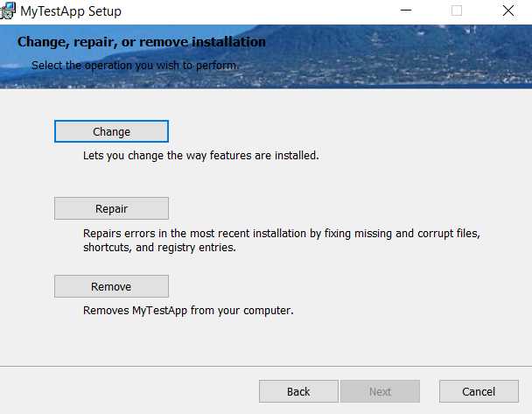Click the "Change, repair, or remove installation" heading
This screenshot has width=532, height=414.
[142, 42]
